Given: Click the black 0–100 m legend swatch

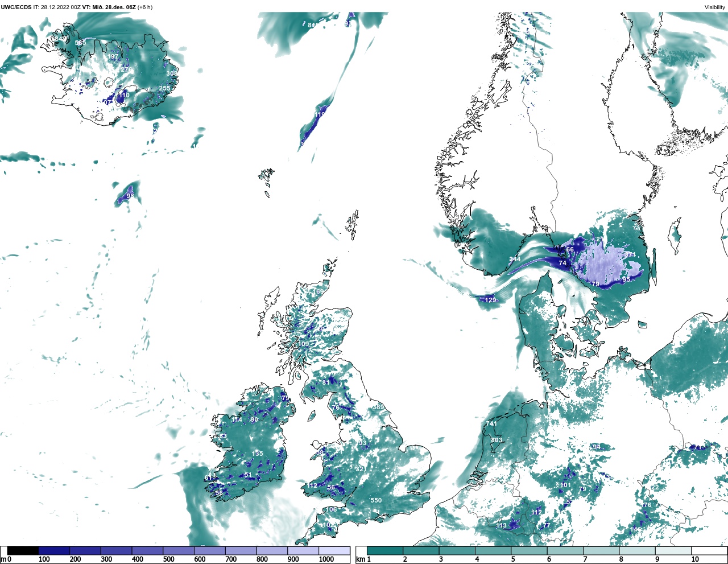Looking at the screenshot, I should [23, 550].
